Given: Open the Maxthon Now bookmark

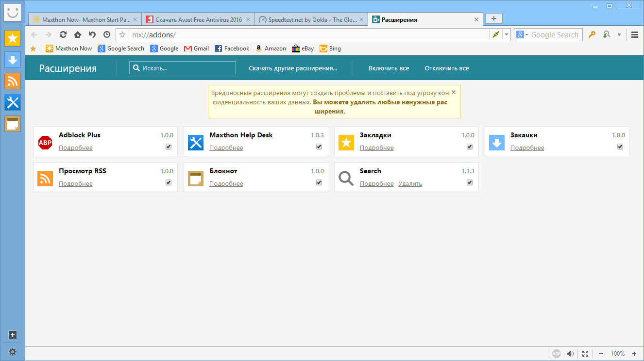Looking at the screenshot, I should pyautogui.click(x=69, y=49).
